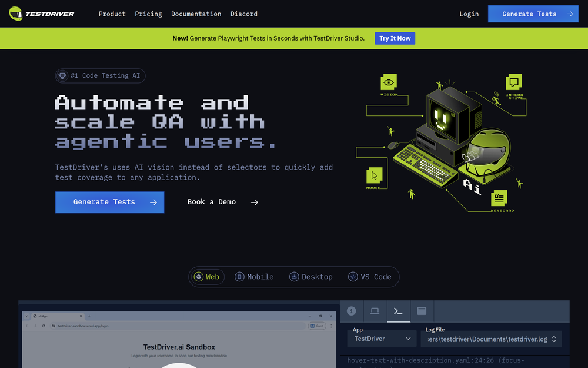588x368 pixels.
Task: Close the v0 App browser tab
Action: (81, 316)
